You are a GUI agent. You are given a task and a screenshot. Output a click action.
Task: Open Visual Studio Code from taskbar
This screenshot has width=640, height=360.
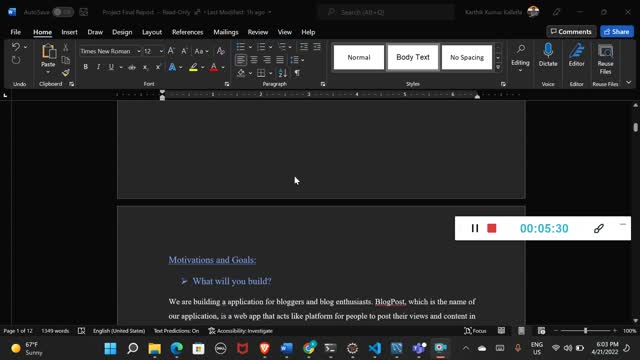(x=375, y=348)
